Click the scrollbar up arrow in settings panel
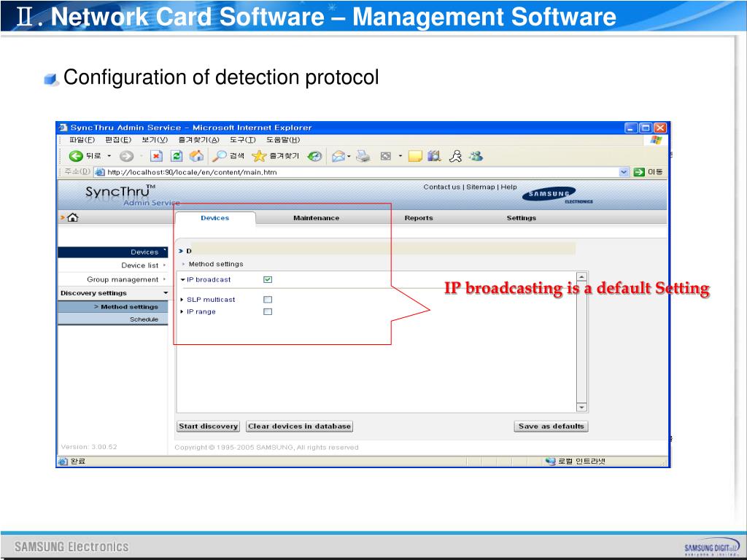This screenshot has width=747, height=560. (581, 276)
